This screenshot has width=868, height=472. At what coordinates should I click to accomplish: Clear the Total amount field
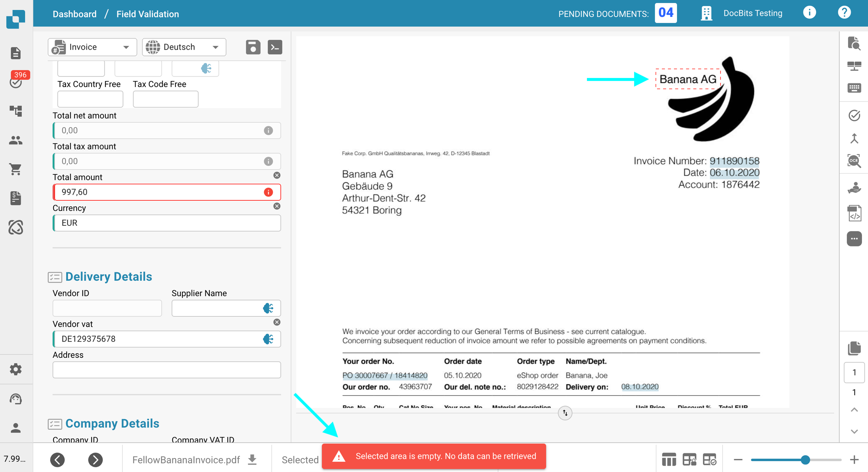tap(277, 175)
